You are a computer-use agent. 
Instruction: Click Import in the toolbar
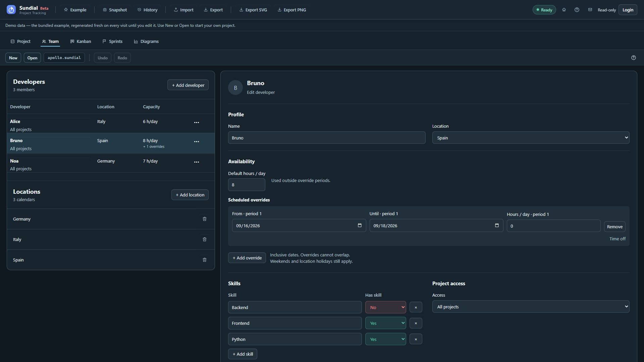point(183,10)
